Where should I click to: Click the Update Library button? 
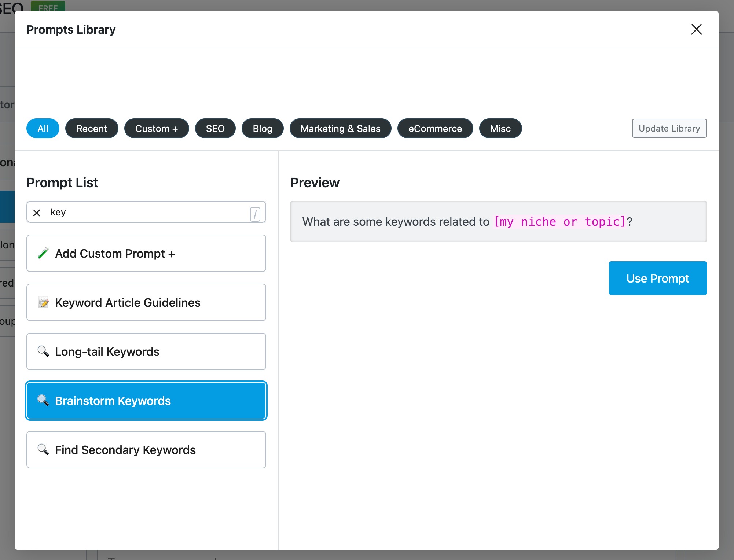tap(669, 128)
